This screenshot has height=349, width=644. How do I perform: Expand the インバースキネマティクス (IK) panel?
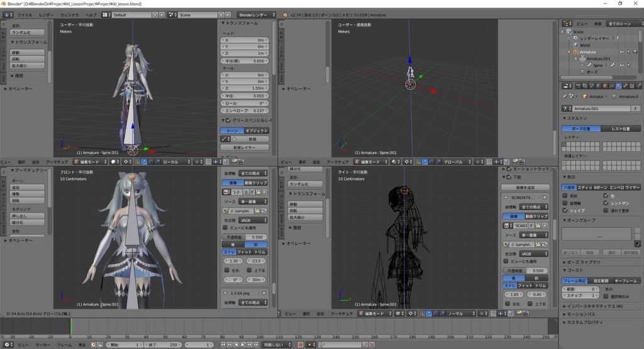595,306
